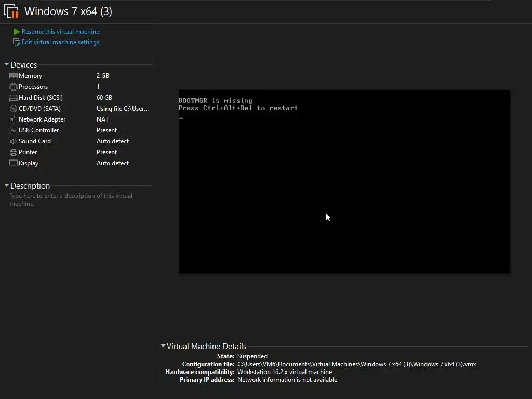Click the Display 'Auto detect' value
This screenshot has width=532, height=399.
113,163
